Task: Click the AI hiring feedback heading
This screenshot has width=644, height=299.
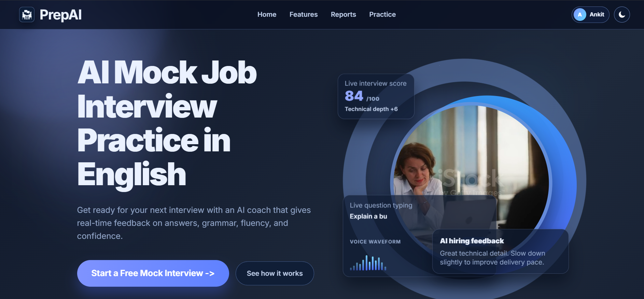Action: click(x=472, y=241)
